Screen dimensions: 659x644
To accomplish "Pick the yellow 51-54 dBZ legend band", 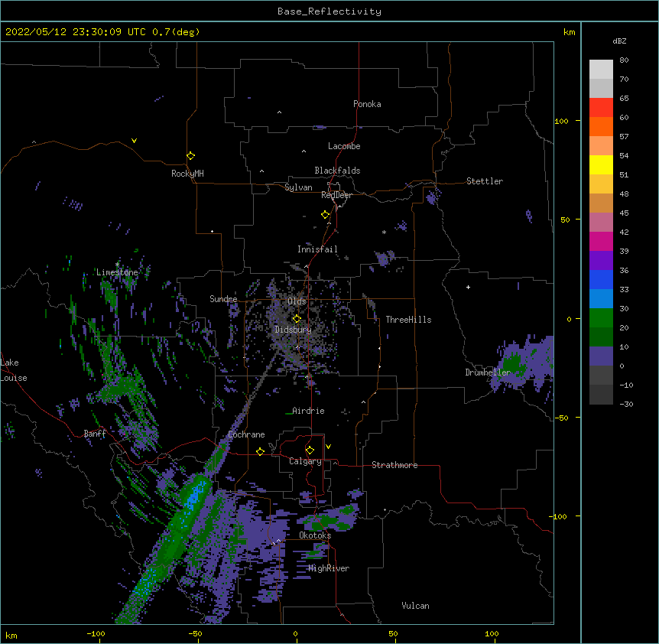I will (x=601, y=164).
